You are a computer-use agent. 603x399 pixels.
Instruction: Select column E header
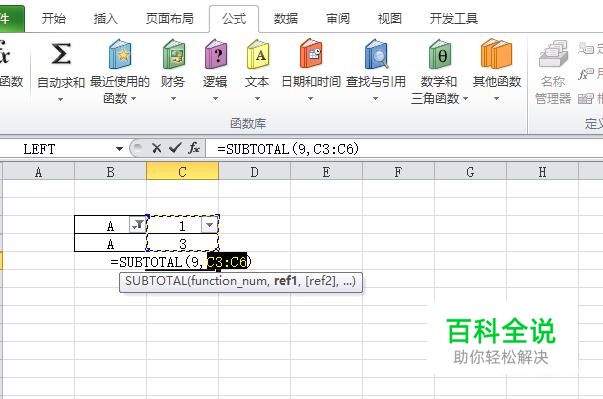(x=326, y=172)
